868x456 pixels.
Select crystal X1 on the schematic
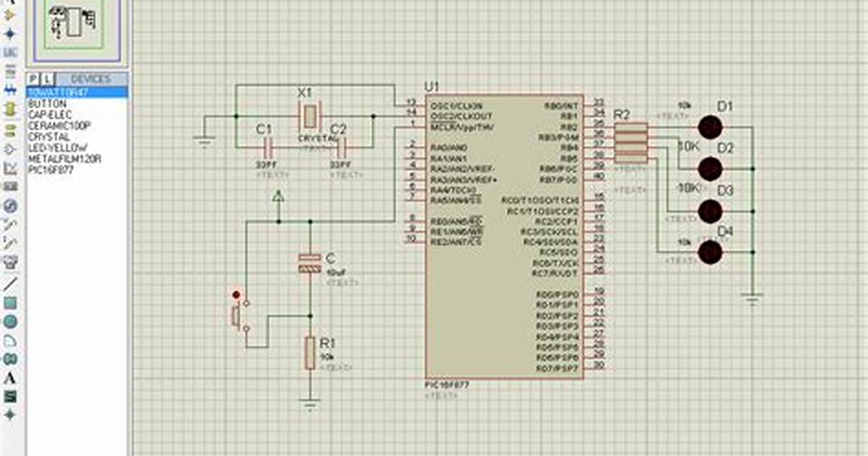309,116
